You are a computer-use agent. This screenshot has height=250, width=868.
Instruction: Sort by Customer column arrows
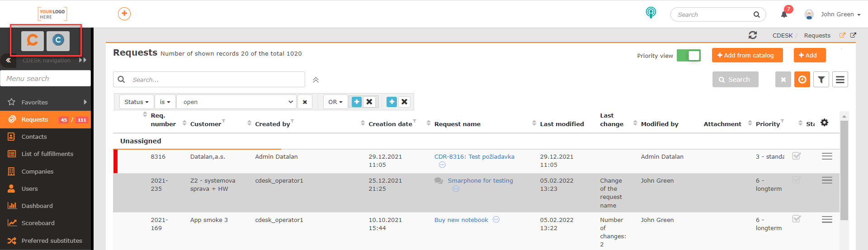click(184, 123)
